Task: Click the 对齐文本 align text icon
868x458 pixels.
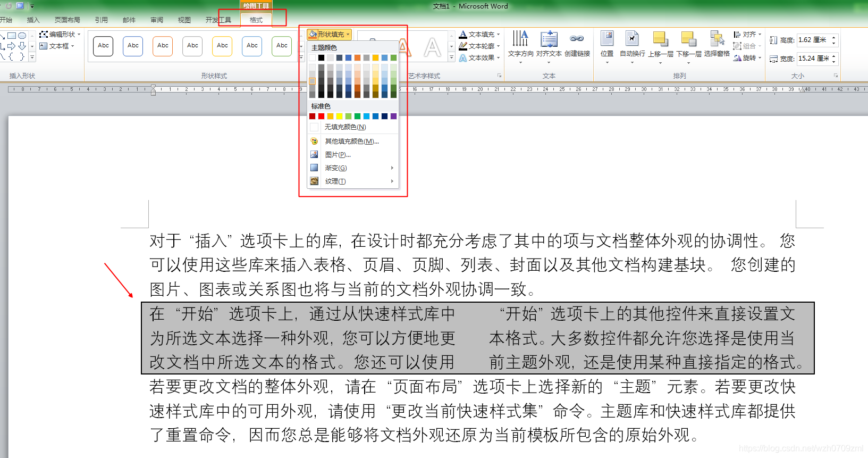Action: tap(549, 39)
